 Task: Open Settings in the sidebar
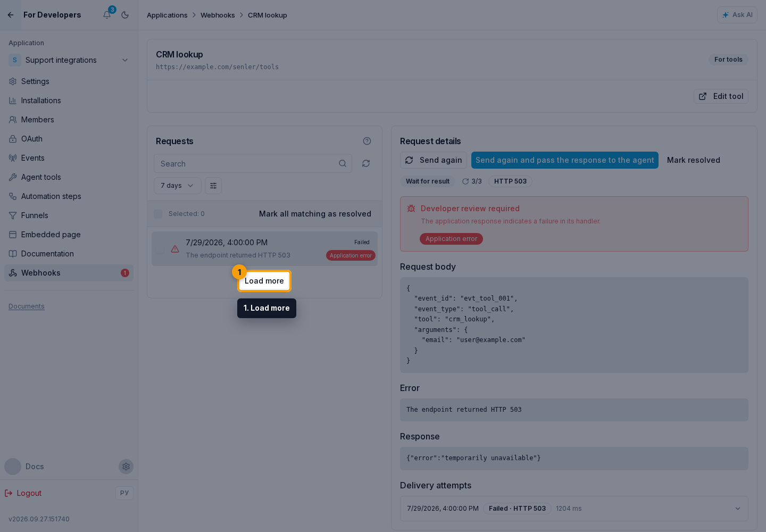click(69, 81)
